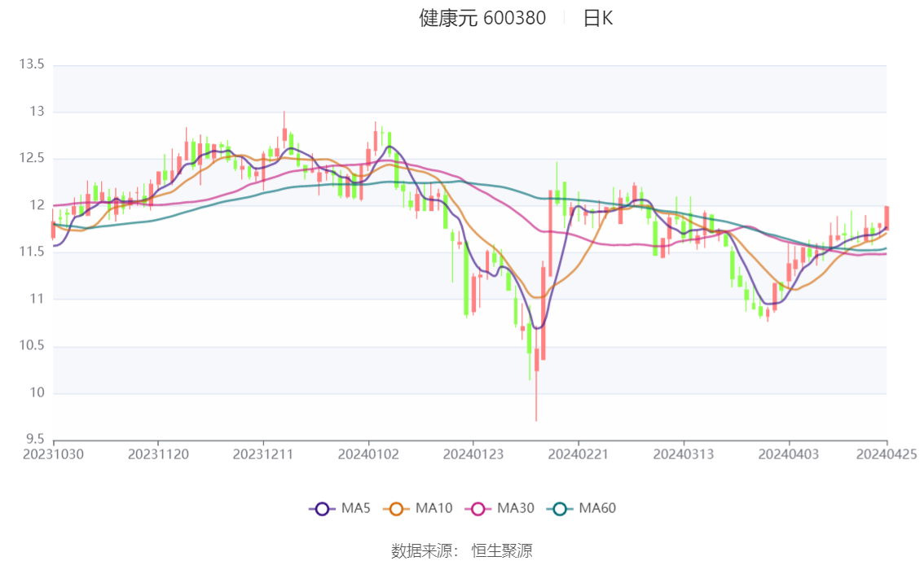Image resolution: width=924 pixels, height=561 pixels.
Task: Click chart title 健康元 600380
Action: click(x=482, y=18)
